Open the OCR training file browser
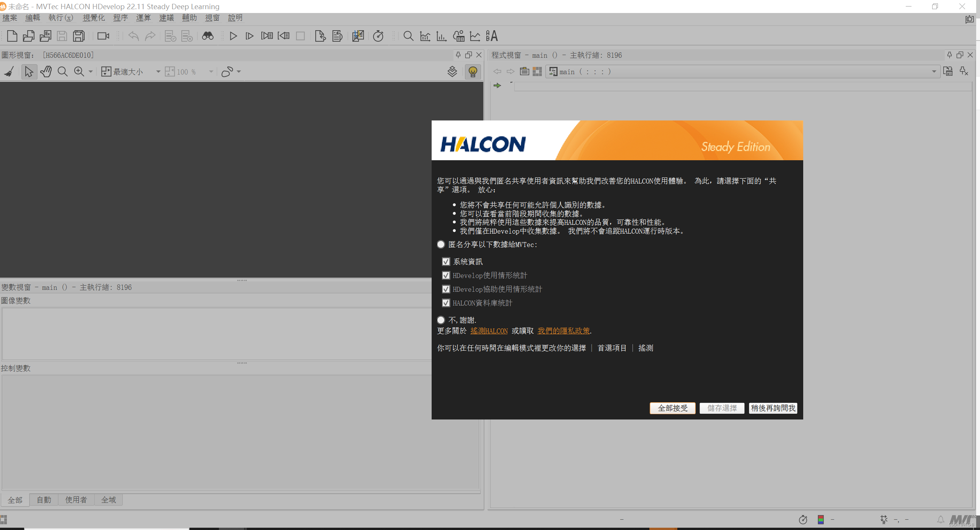Viewport: 980px width, 530px height. tap(492, 36)
